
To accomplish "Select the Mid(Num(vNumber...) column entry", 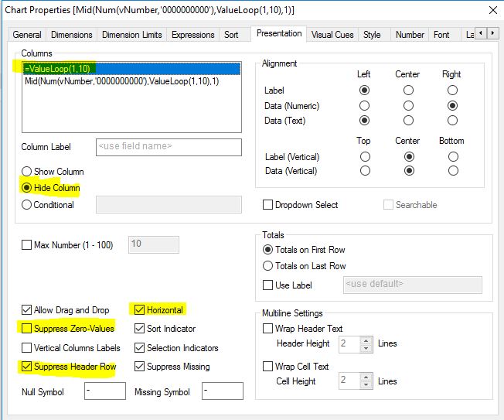I will click(x=131, y=81).
